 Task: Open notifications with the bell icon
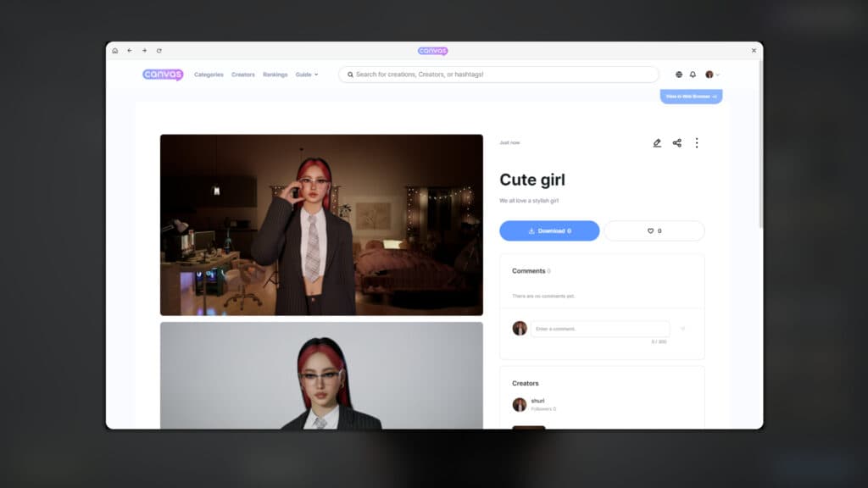[x=693, y=75]
